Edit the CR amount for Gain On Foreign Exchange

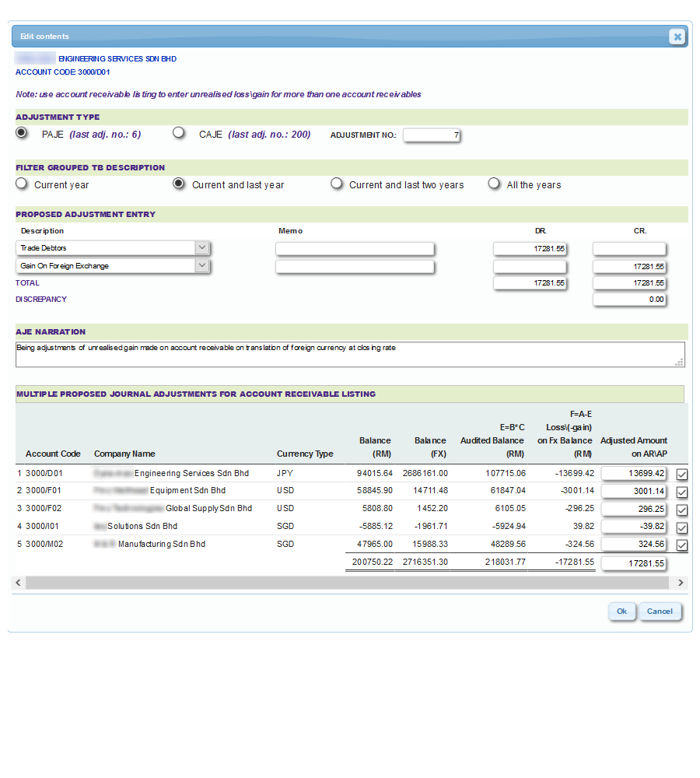coord(629,266)
